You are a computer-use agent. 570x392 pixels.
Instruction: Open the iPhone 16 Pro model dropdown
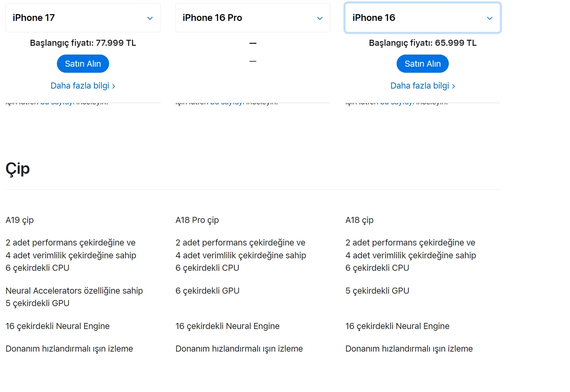click(253, 18)
